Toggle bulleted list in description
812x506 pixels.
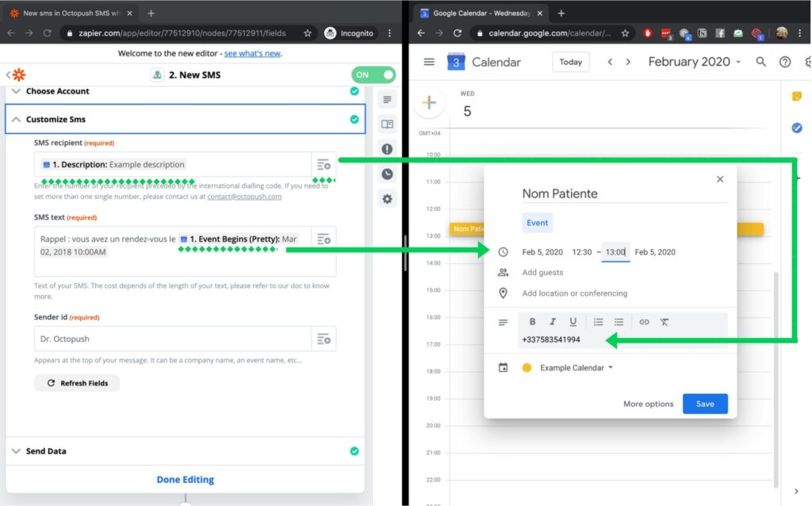tap(619, 322)
